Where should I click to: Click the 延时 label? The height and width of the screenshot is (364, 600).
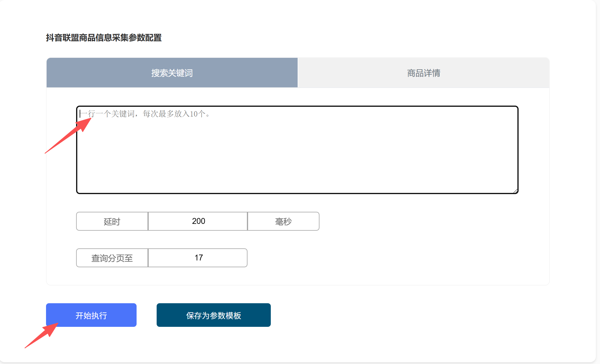coord(112,221)
